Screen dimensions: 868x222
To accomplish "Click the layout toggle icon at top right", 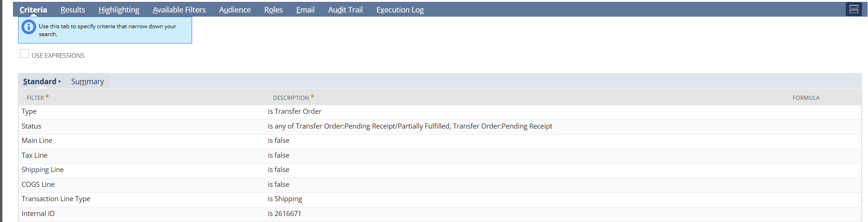I will coord(854,9).
